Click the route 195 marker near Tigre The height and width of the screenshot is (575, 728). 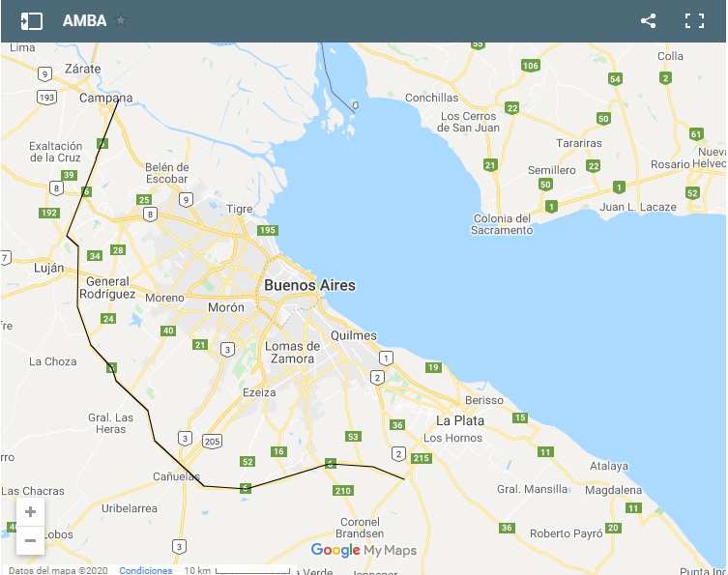tap(268, 230)
